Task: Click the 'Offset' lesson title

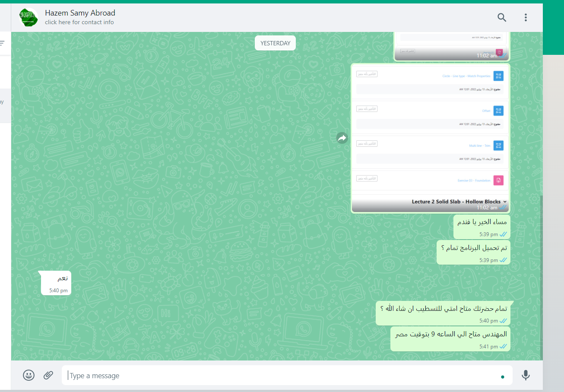Action: pyautogui.click(x=486, y=111)
